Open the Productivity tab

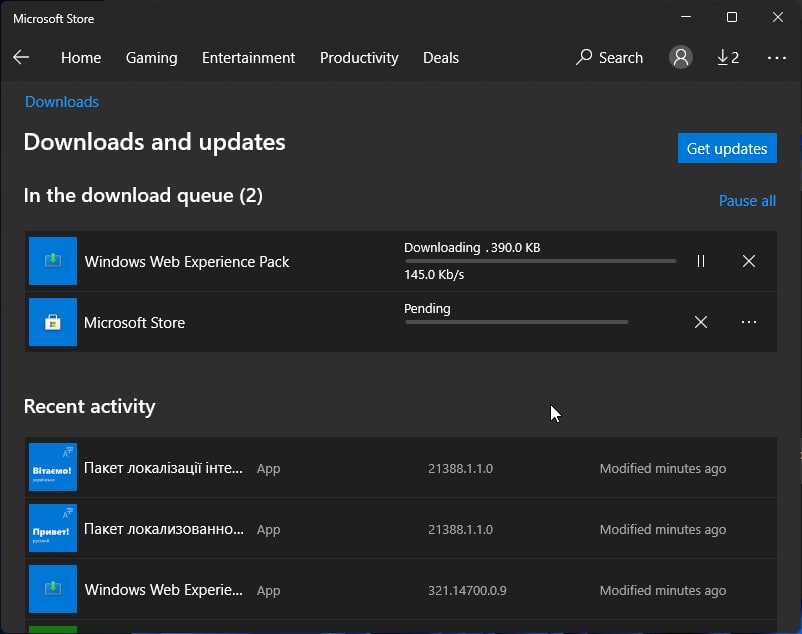click(359, 58)
